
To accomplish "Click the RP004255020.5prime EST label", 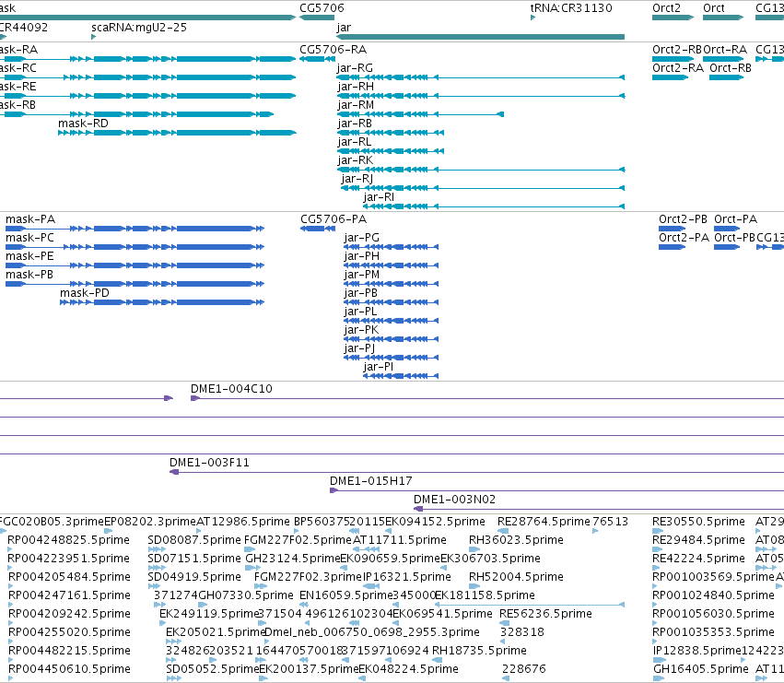I will pyautogui.click(x=69, y=632).
